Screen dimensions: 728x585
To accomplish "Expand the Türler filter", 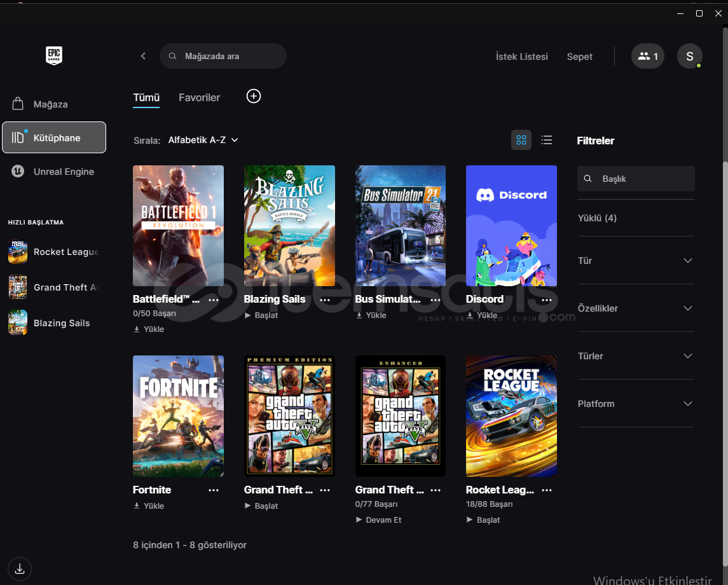I will click(x=636, y=356).
